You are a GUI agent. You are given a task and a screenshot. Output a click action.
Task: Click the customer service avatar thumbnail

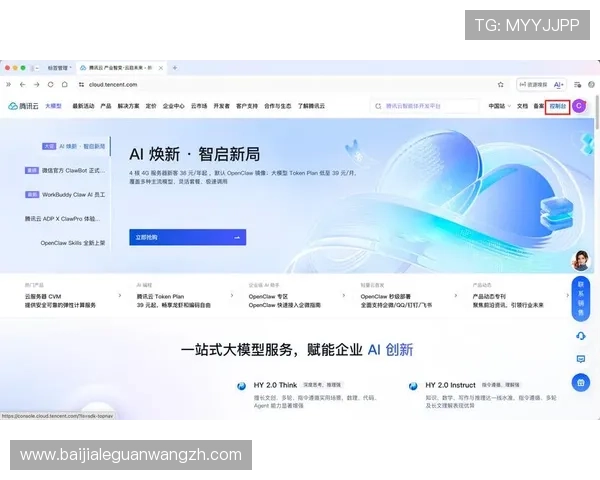click(x=581, y=261)
